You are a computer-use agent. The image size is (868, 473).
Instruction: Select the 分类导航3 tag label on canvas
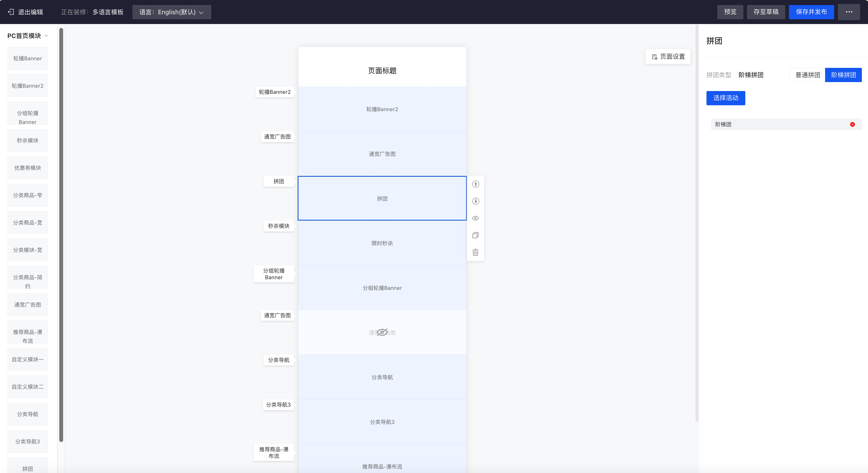[278, 405]
